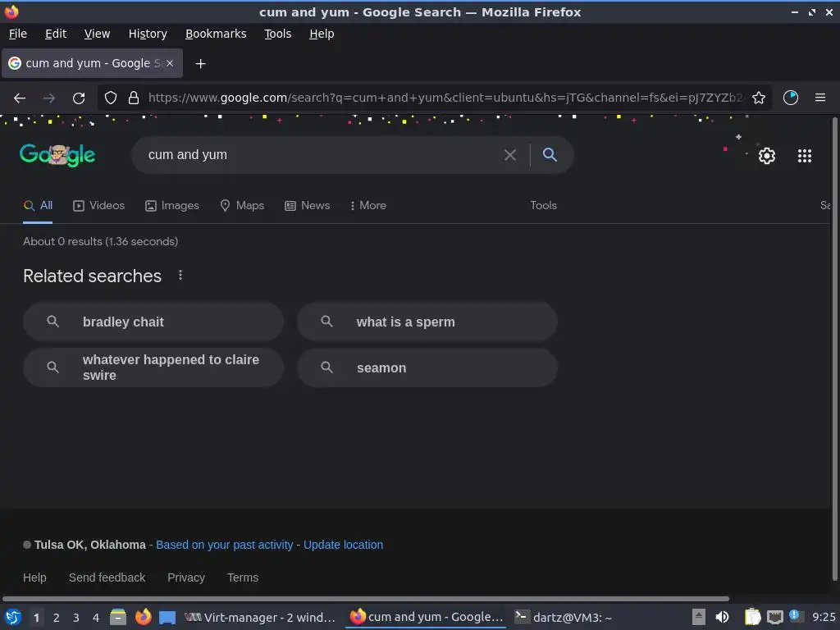
Task: Clear the search box with the X icon
Action: tap(510, 155)
